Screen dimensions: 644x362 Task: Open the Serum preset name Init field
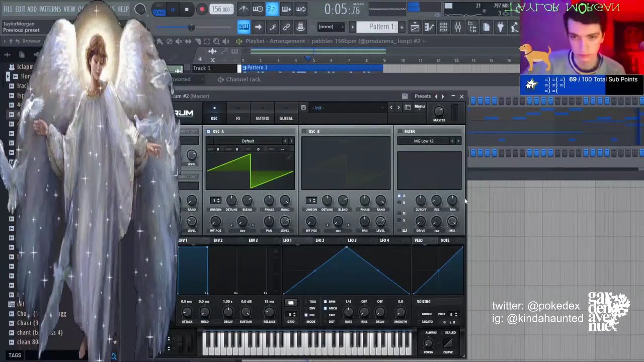347,108
